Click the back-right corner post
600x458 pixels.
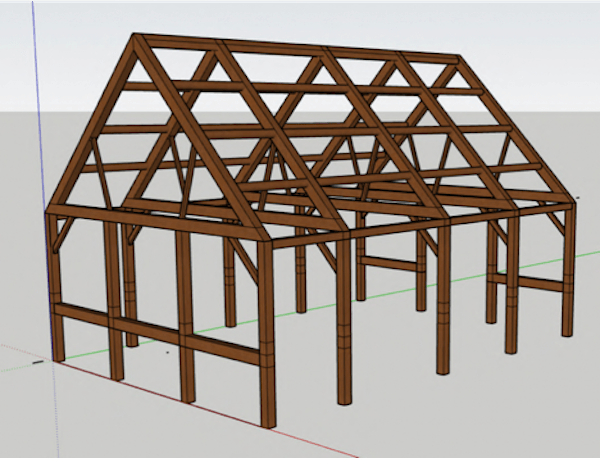tap(569, 270)
